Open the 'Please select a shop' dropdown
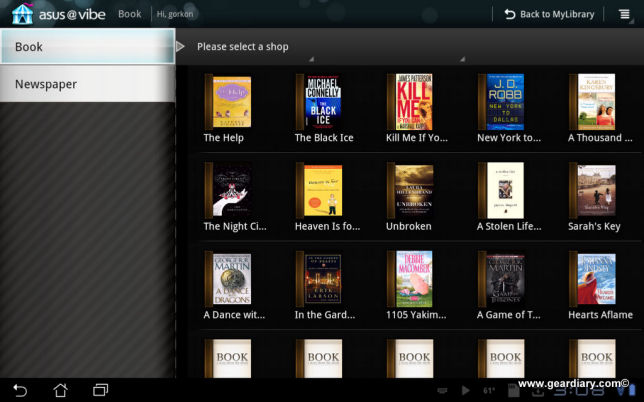Viewport: 644px width, 402px height. pos(242,47)
